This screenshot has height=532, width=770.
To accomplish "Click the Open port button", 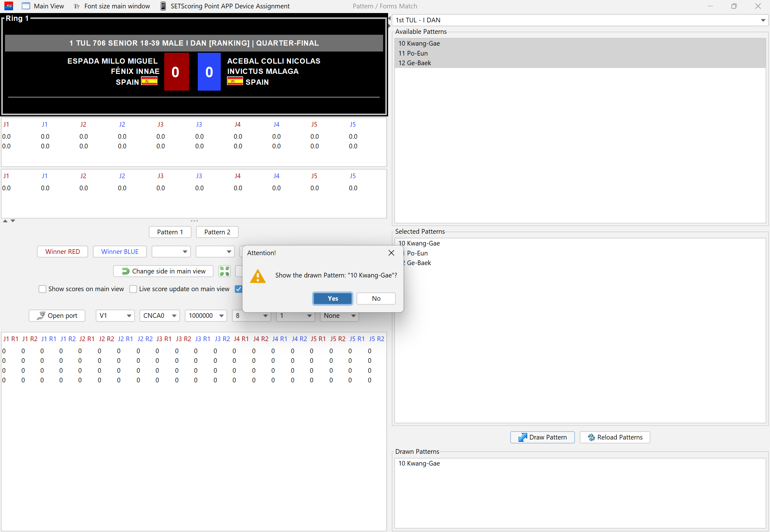I will click(x=57, y=315).
